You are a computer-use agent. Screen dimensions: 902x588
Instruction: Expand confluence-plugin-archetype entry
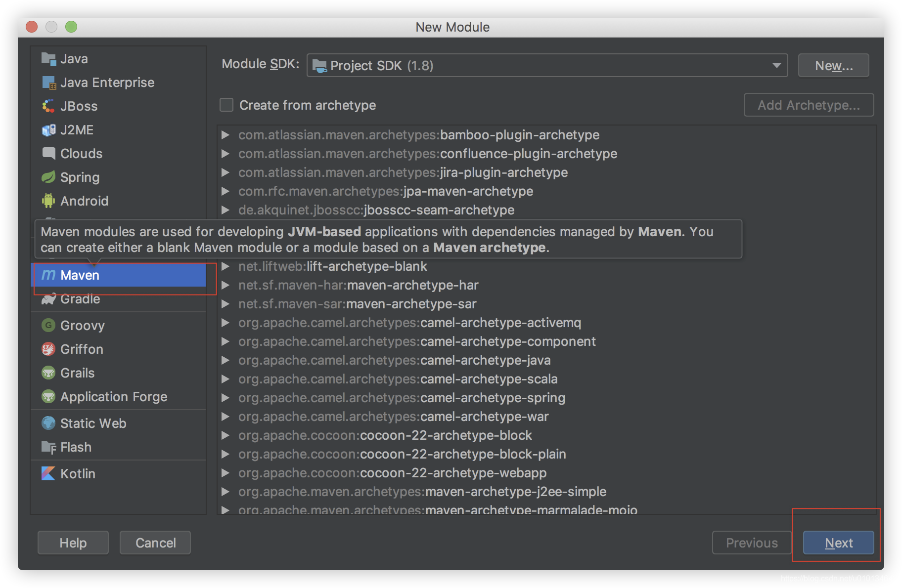225,154
